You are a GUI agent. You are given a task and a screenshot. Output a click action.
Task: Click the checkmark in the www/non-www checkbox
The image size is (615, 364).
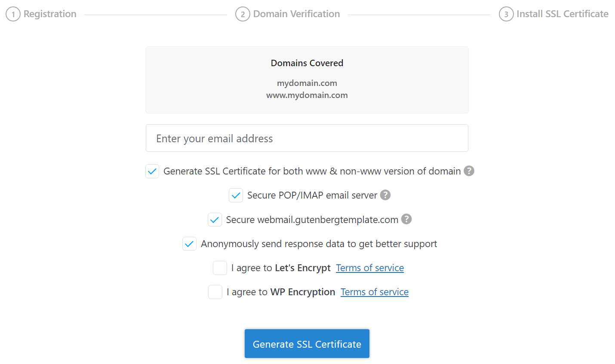pos(152,171)
